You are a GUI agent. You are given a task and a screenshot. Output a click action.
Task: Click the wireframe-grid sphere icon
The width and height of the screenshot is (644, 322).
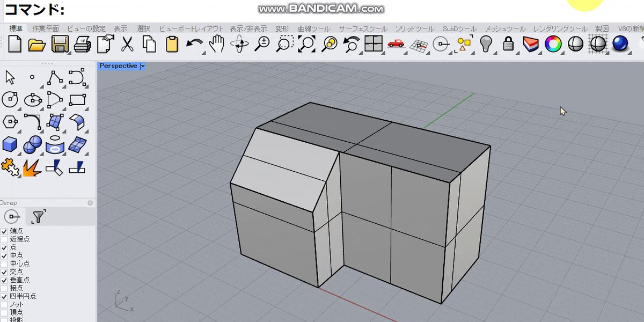(x=597, y=44)
